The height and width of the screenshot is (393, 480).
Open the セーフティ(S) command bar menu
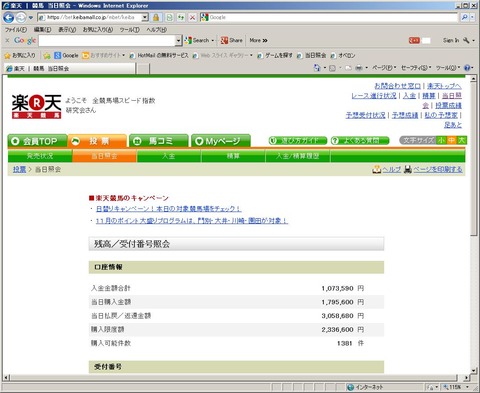click(416, 68)
